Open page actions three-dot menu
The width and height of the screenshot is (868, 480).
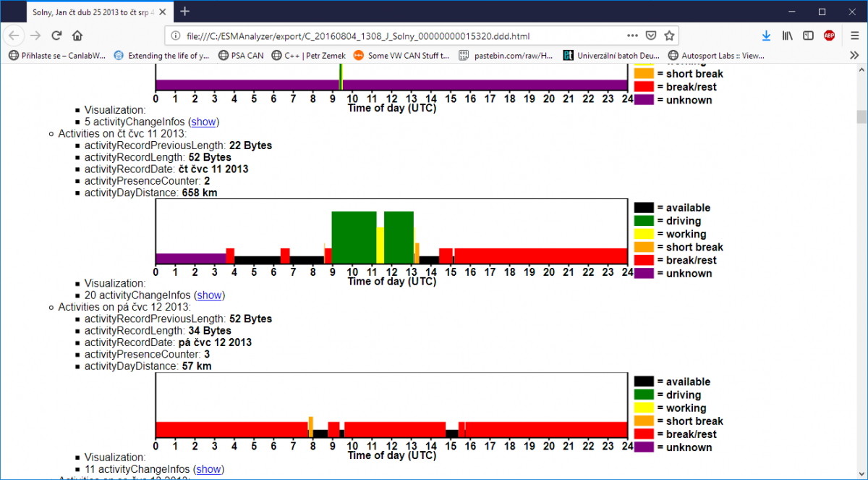[632, 35]
